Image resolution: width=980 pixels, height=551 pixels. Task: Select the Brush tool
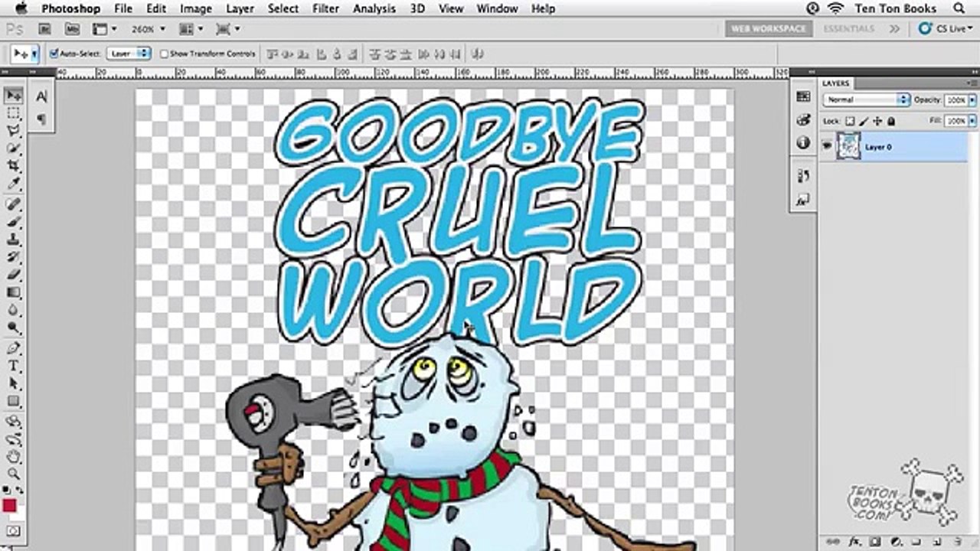(x=14, y=222)
